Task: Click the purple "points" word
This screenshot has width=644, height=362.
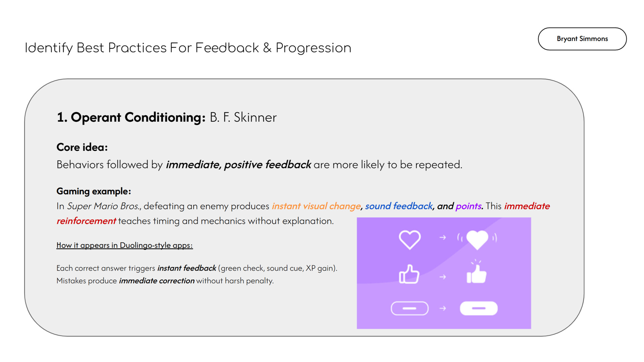Action: pyautogui.click(x=469, y=206)
